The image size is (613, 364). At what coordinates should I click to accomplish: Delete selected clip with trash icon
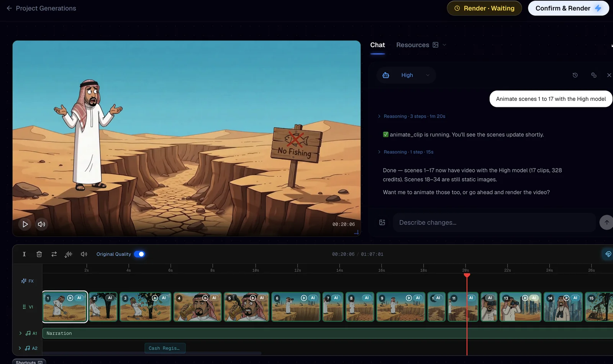tap(39, 254)
